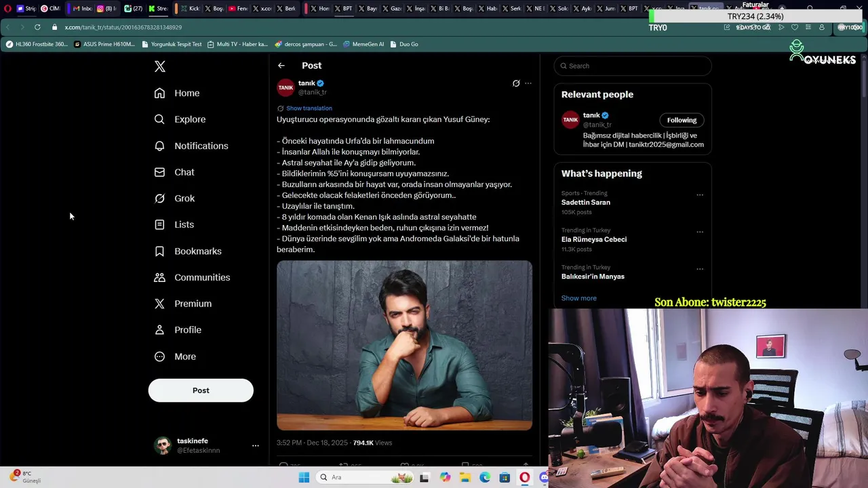Click the More circle icon
The width and height of the screenshot is (868, 488).
(159, 357)
